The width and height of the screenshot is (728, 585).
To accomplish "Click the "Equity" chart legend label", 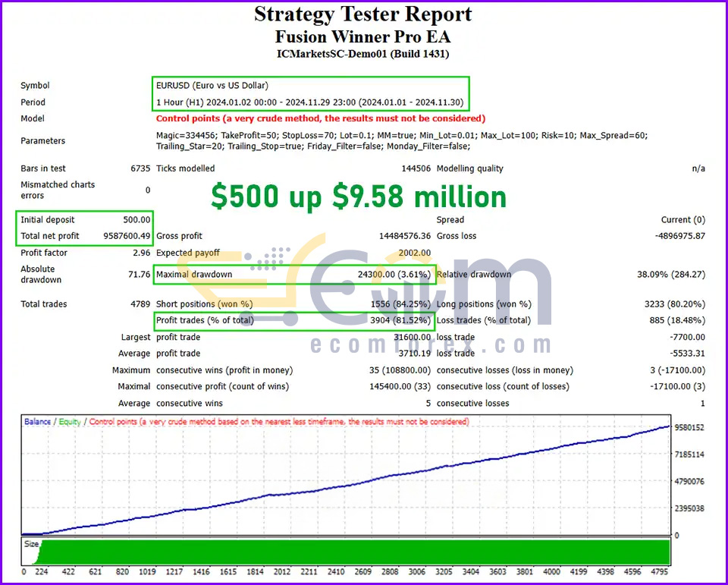I will [x=70, y=422].
